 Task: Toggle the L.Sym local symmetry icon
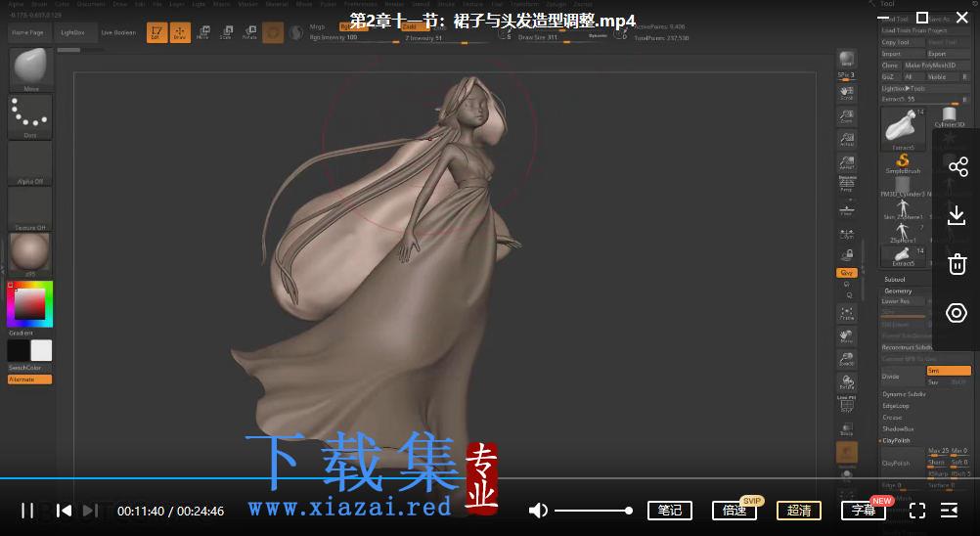click(x=846, y=234)
